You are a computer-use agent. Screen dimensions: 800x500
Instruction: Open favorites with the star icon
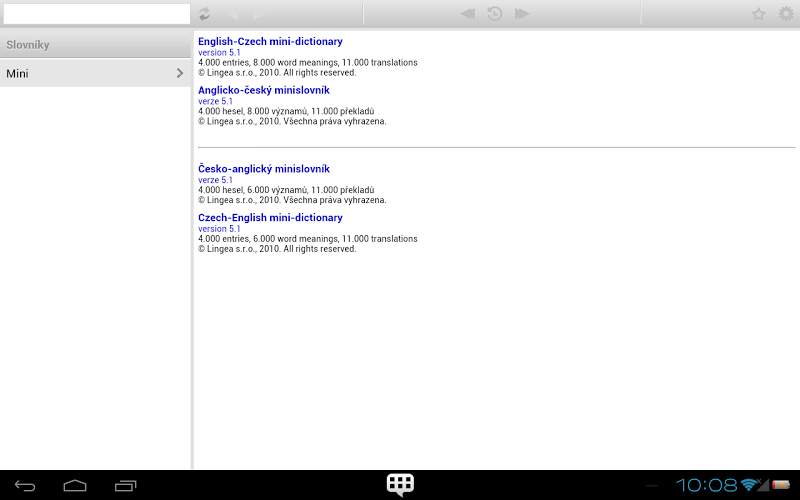tap(759, 14)
